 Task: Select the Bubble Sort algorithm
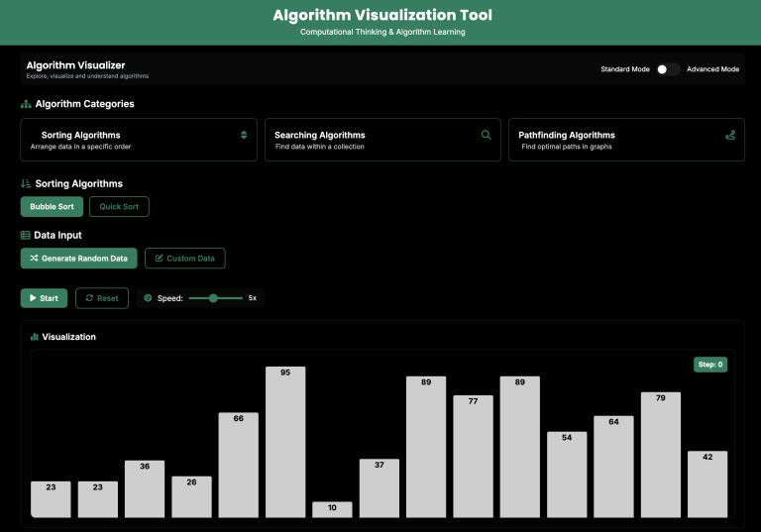tap(52, 207)
